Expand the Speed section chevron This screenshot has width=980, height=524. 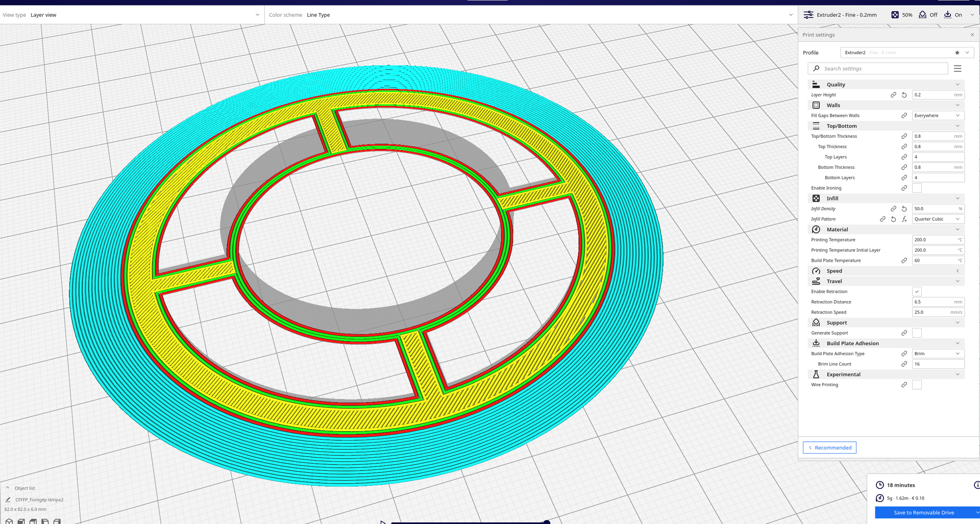tap(958, 271)
